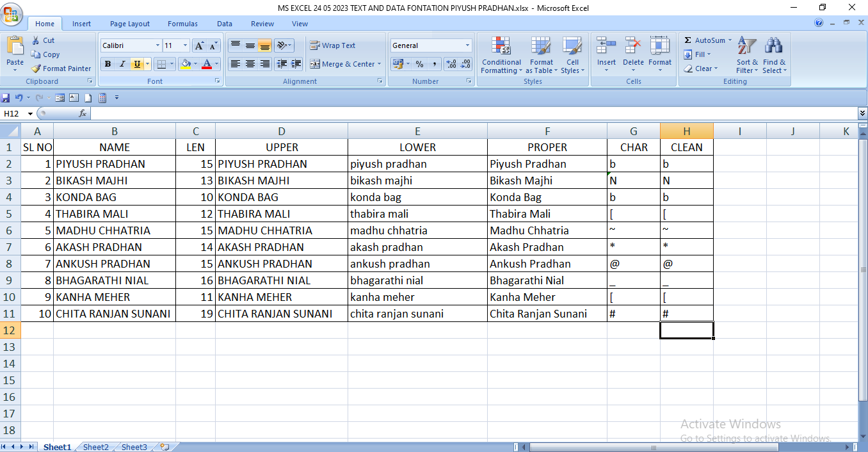The width and height of the screenshot is (868, 452).
Task: Expand the General number format dropdown
Action: coord(467,45)
